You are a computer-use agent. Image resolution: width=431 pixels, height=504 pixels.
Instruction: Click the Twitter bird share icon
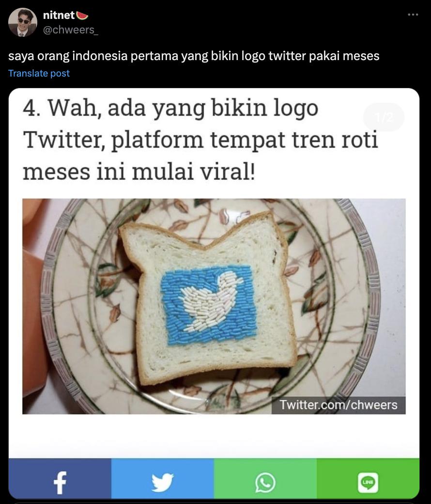tap(163, 483)
